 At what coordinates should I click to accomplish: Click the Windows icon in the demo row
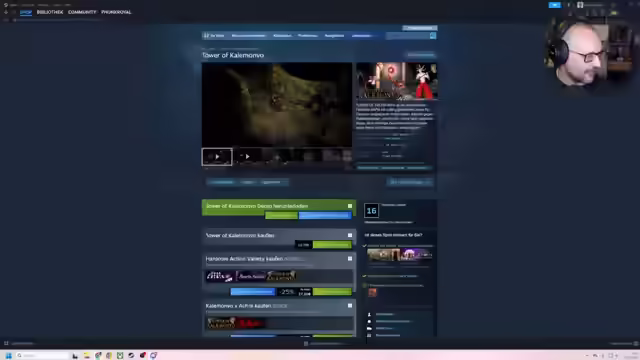point(350,206)
